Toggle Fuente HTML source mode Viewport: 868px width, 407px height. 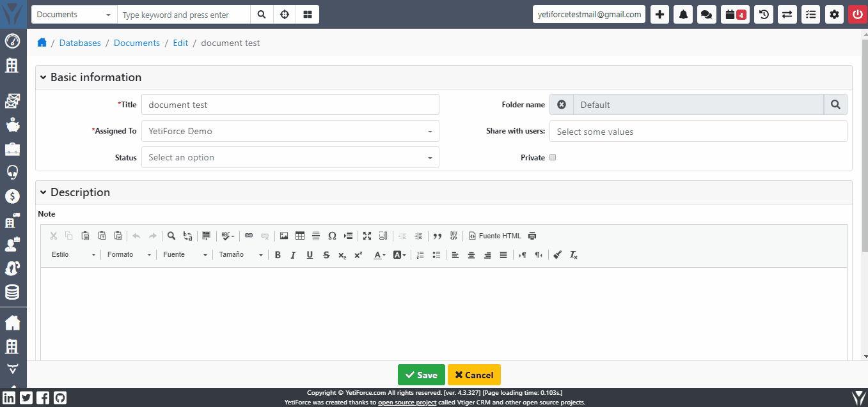pyautogui.click(x=495, y=236)
